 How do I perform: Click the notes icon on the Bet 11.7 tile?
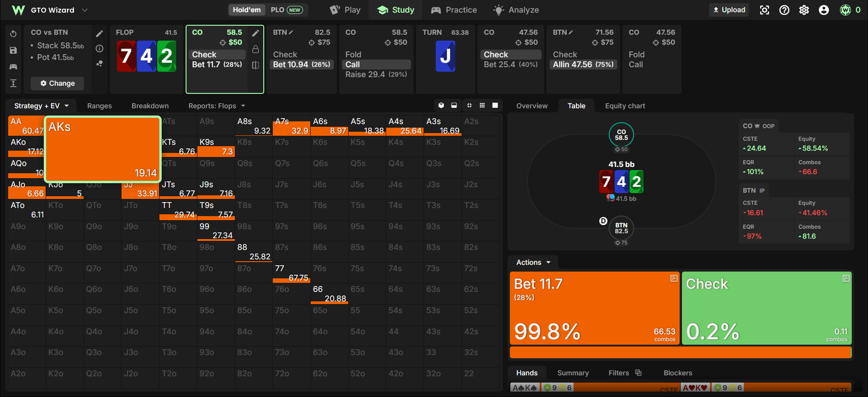click(x=674, y=278)
